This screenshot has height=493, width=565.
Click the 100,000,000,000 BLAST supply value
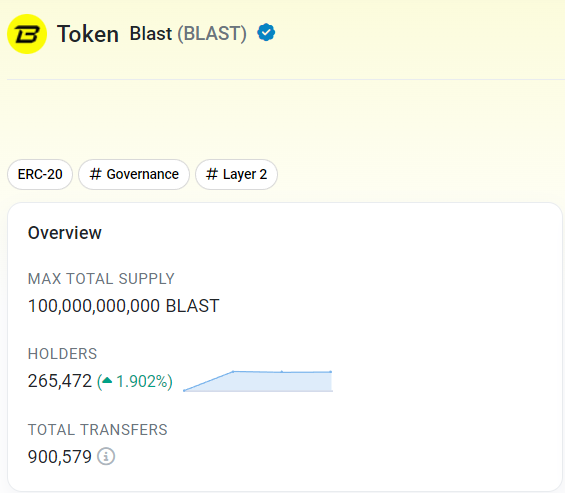(124, 306)
